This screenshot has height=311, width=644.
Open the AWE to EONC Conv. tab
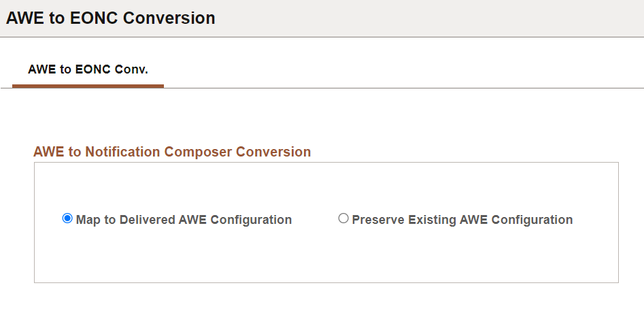coord(88,69)
